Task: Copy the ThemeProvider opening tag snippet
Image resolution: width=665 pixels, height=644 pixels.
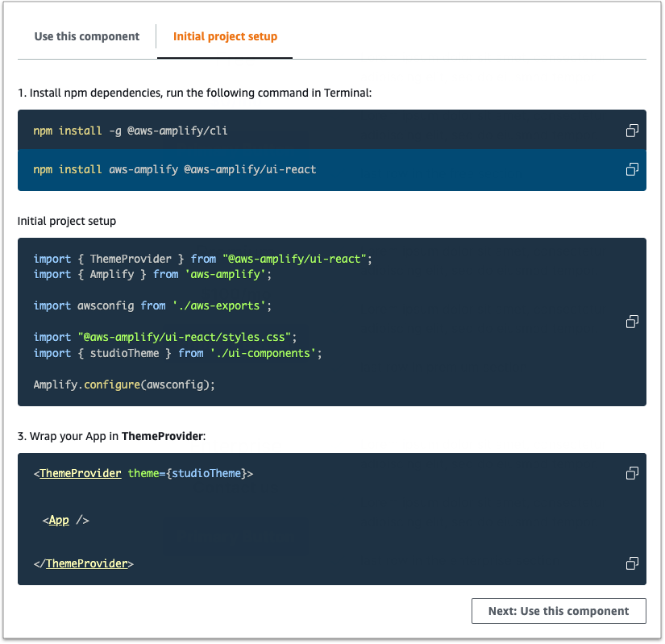Action: pos(632,473)
